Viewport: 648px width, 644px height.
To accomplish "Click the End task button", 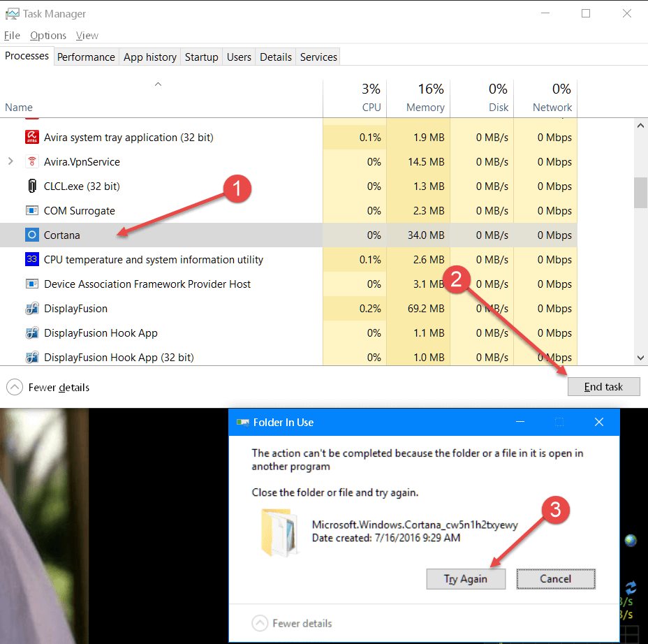I will (x=603, y=386).
